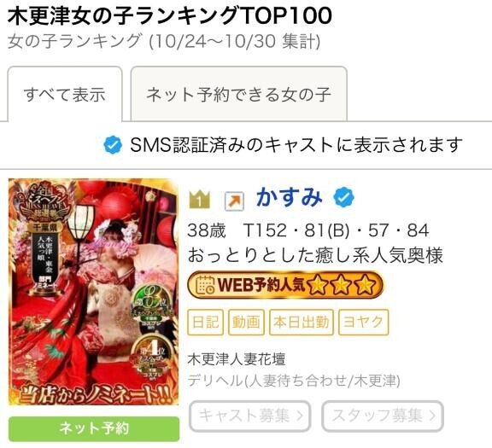The width and height of the screenshot is (492, 448).
Task: Select the 本日出勤 tag
Action: 302,322
